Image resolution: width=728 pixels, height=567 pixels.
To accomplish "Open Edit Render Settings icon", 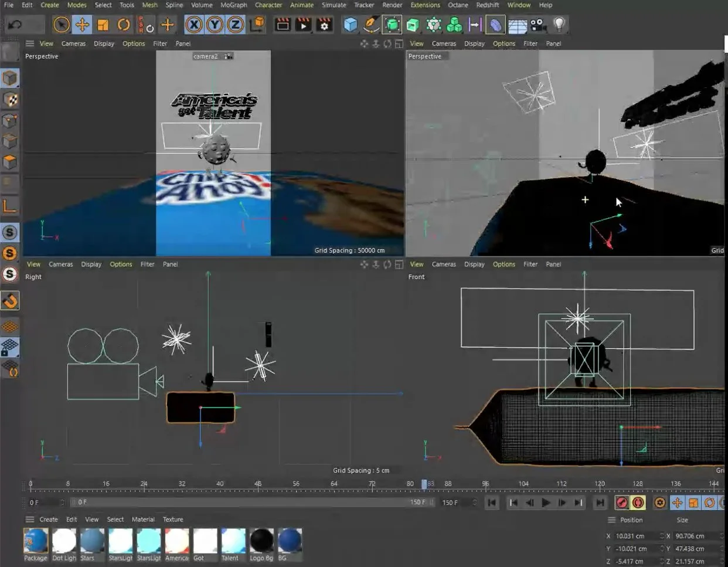I will (x=324, y=25).
